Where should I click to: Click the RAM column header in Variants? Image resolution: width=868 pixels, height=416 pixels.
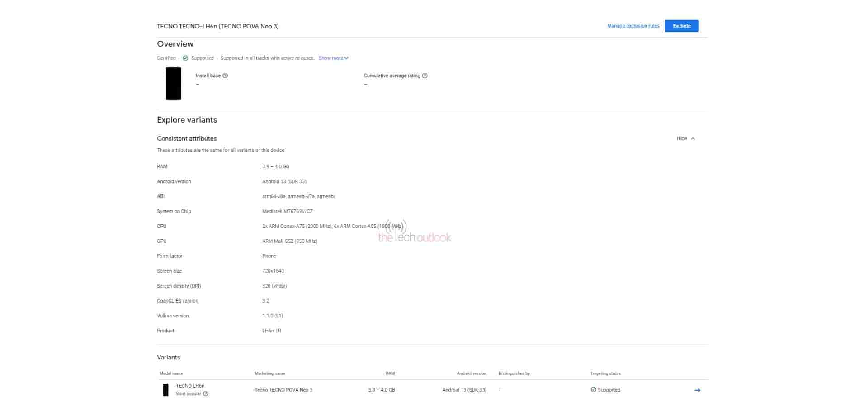(390, 373)
